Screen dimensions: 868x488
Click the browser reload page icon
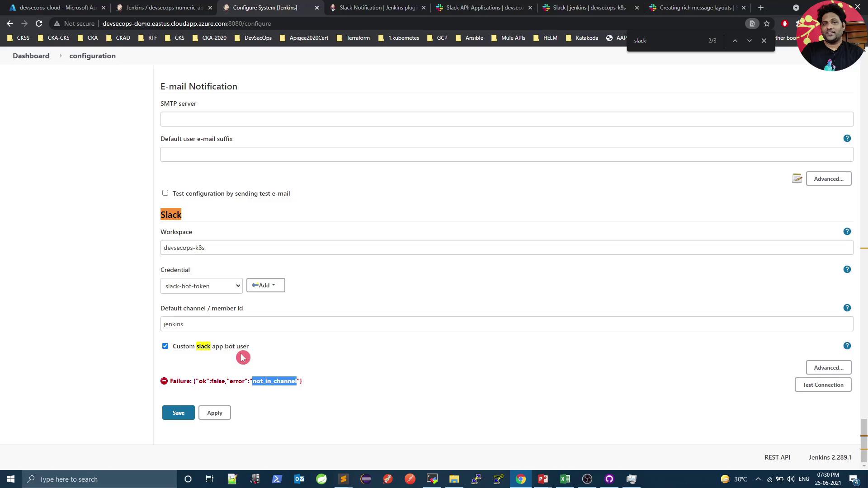point(39,23)
